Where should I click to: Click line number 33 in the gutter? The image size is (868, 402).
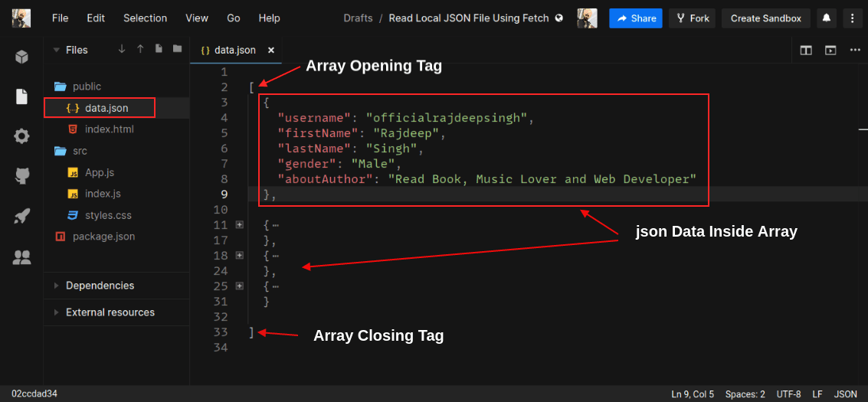(220, 332)
